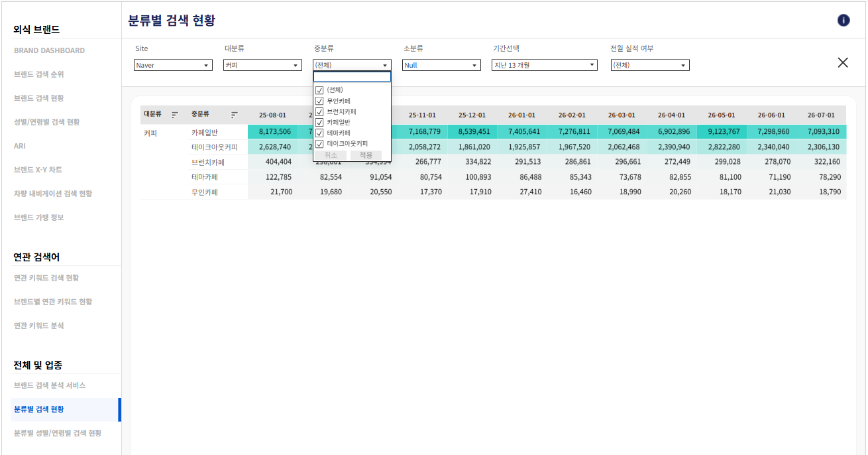The height and width of the screenshot is (455, 868).
Task: Click the 외식 브랜드 section heading
Action: pos(36,29)
